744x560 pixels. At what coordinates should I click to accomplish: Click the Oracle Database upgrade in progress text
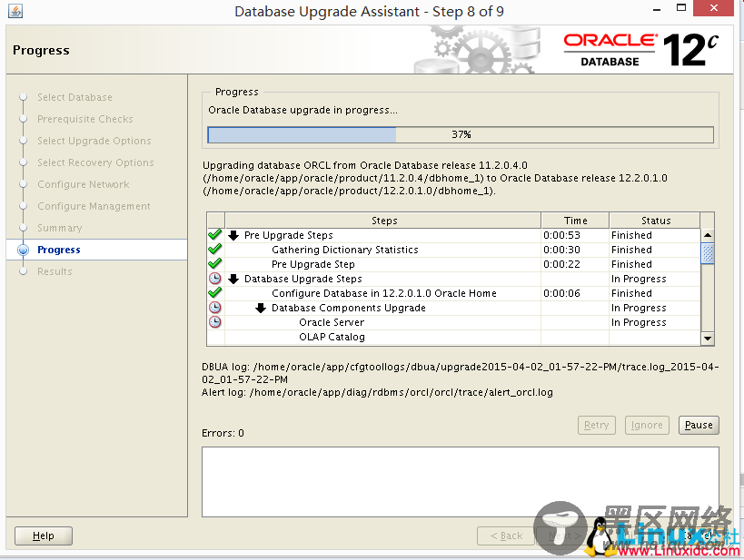click(x=303, y=110)
